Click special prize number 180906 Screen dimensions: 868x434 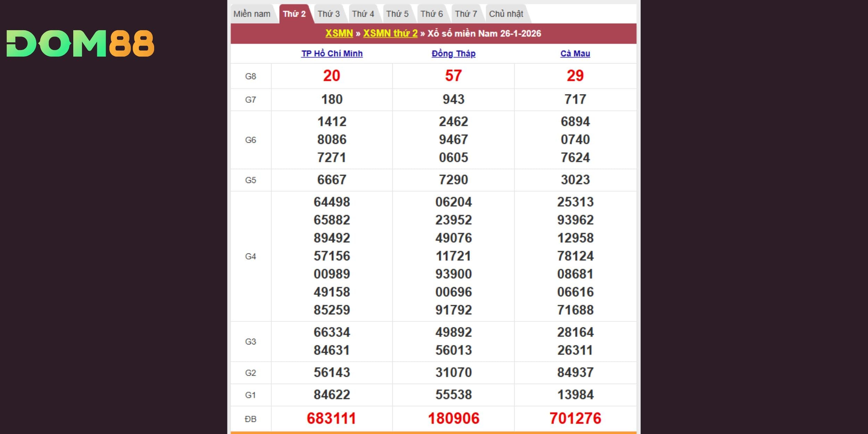[x=453, y=418]
